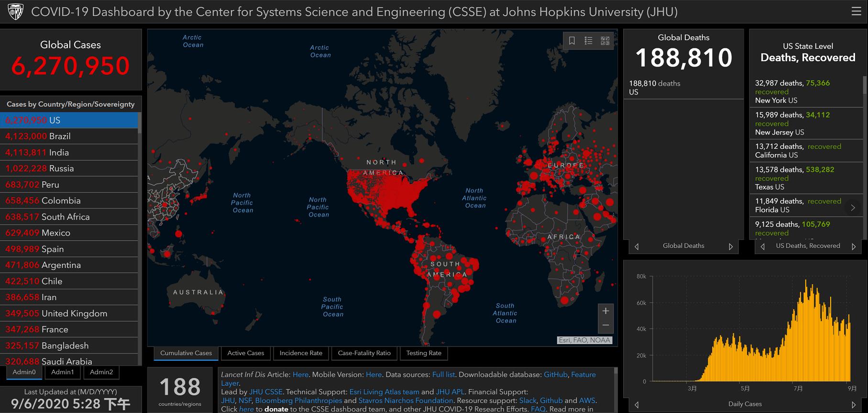868x413 pixels.
Task: Expand the Florida US row chevron
Action: (853, 208)
